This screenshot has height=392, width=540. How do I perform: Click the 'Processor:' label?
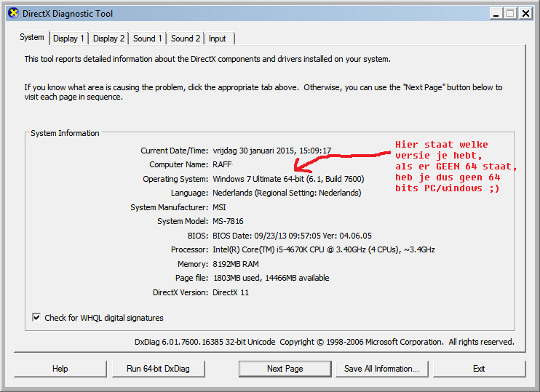189,249
